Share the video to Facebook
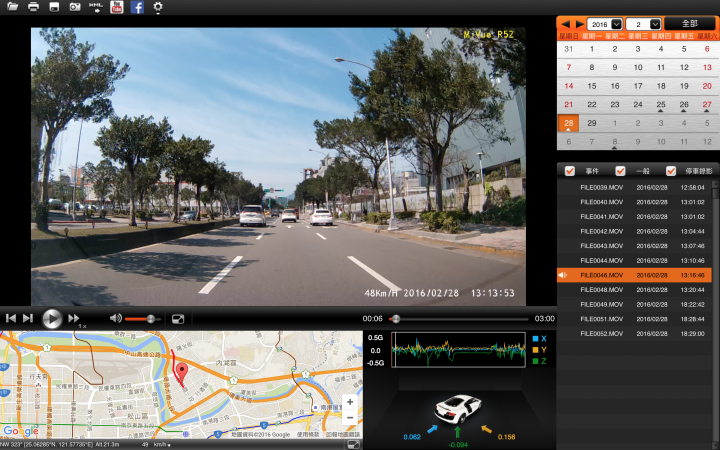Viewport: 720px width, 450px height. pos(137,7)
